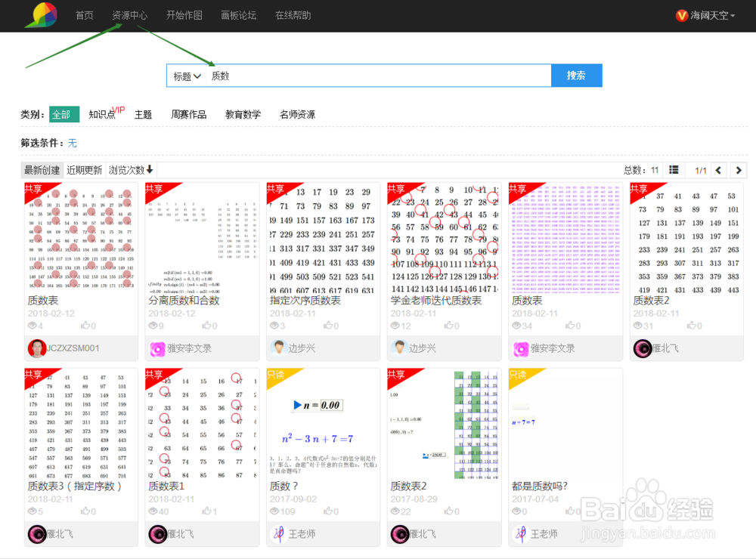Switch sorting to 最新创建
Image resolution: width=756 pixels, height=559 pixels.
tap(42, 170)
